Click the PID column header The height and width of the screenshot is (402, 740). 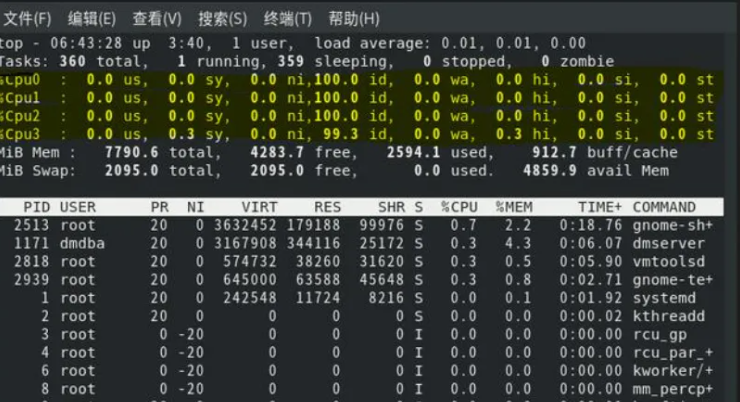pyautogui.click(x=36, y=207)
